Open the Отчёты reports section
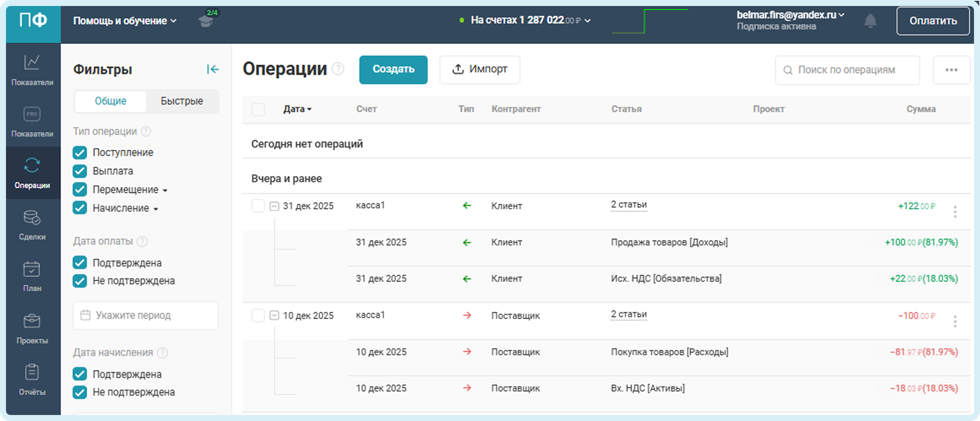The height and width of the screenshot is (421, 980). pos(32,379)
